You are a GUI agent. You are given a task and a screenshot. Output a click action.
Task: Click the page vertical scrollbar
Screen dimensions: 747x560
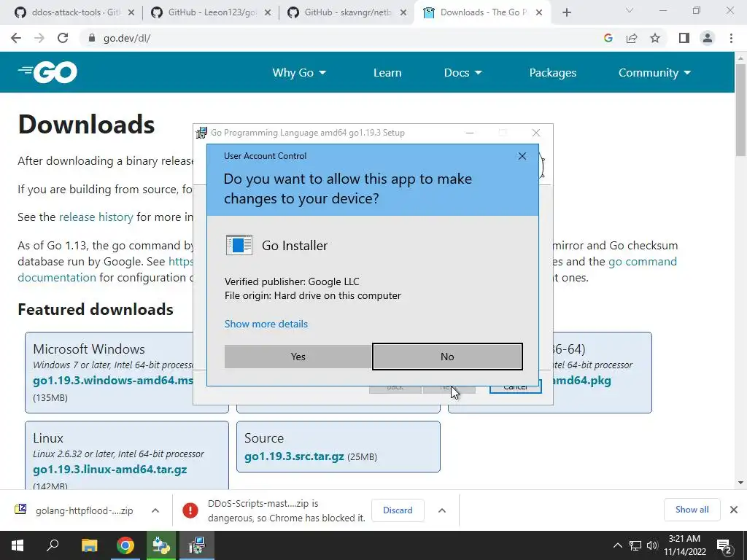[x=740, y=109]
